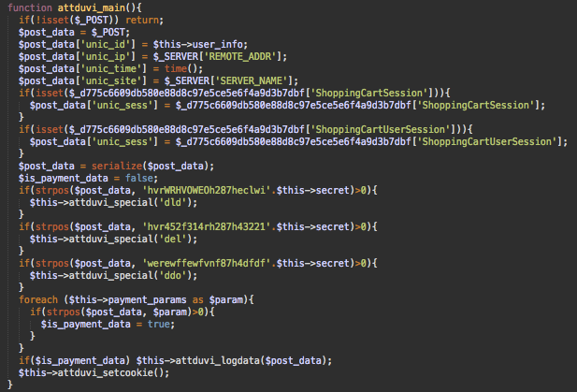Click the 'return' keyword on the isset($_POST) line
Image resolution: width=577 pixels, height=392 pixels.
click(142, 20)
